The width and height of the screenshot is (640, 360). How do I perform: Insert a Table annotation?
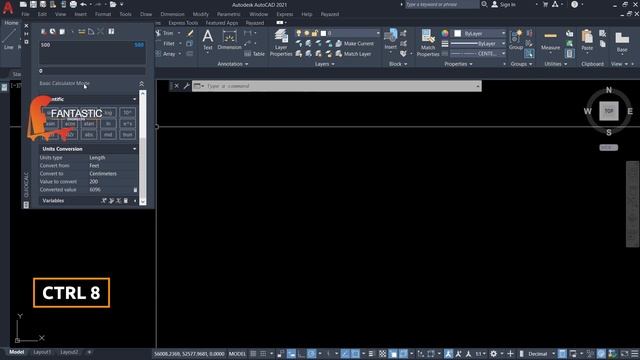[x=255, y=54]
